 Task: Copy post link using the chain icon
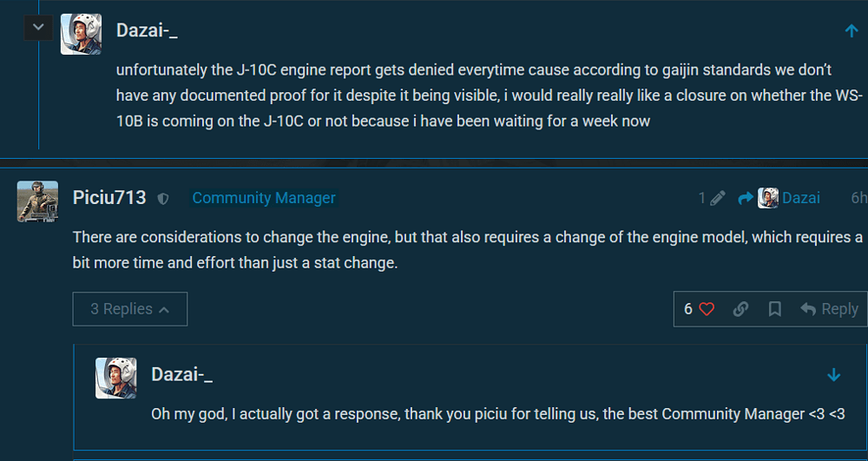(740, 309)
